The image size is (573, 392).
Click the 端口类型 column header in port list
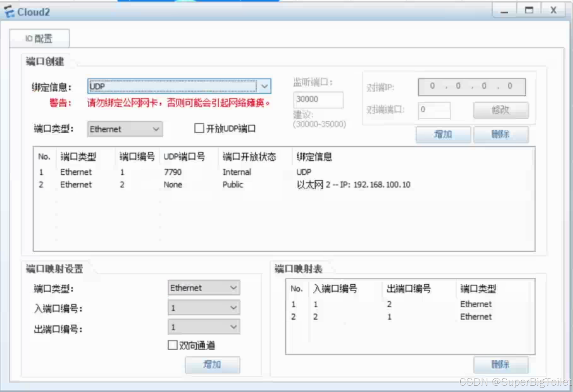tap(78, 157)
